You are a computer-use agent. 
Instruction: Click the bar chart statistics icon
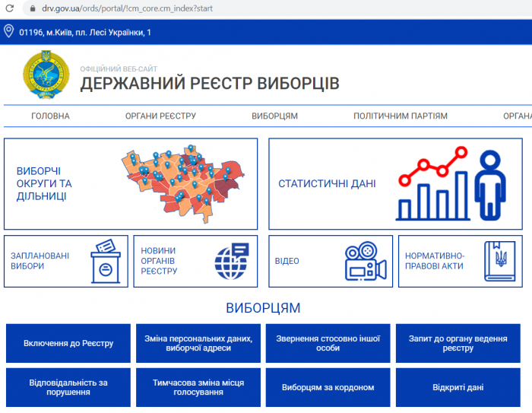point(446,184)
